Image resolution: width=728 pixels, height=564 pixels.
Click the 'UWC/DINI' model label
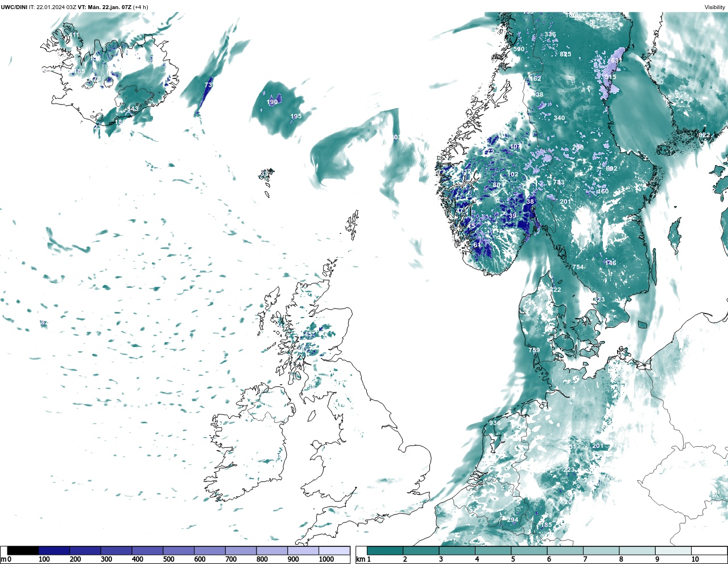pyautogui.click(x=14, y=7)
